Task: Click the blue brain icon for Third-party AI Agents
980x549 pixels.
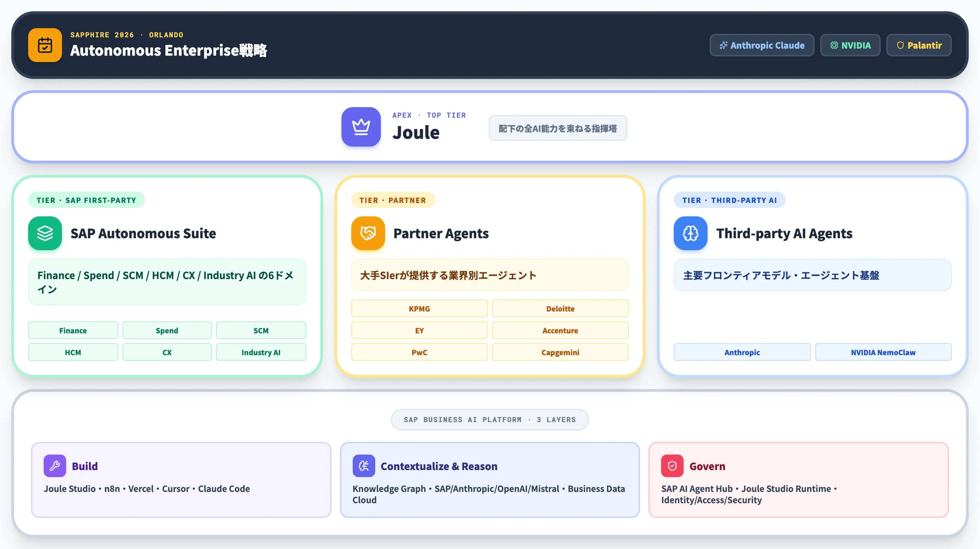Action: (x=691, y=233)
